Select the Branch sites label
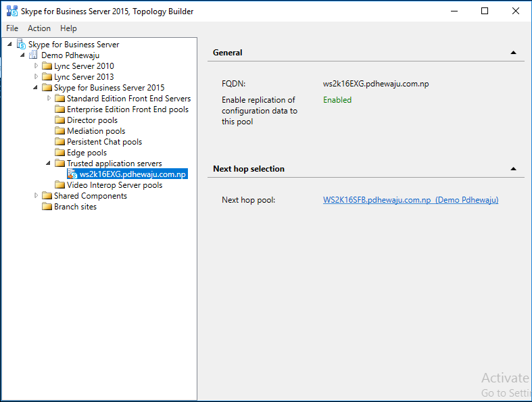532x402 pixels. [x=75, y=207]
